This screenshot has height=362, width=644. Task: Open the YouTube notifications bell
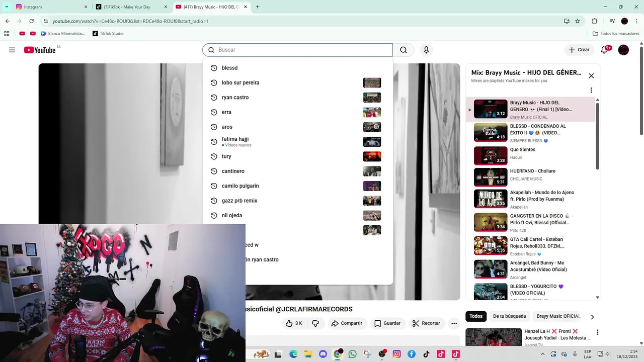(605, 50)
